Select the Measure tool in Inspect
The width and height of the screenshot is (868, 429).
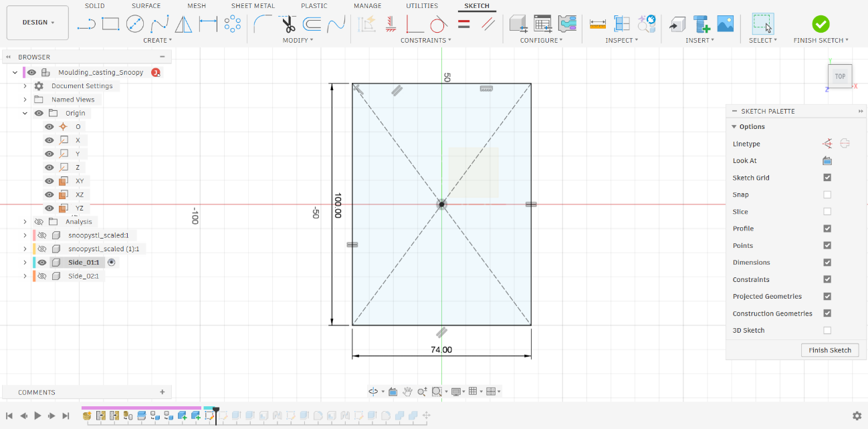pyautogui.click(x=597, y=25)
